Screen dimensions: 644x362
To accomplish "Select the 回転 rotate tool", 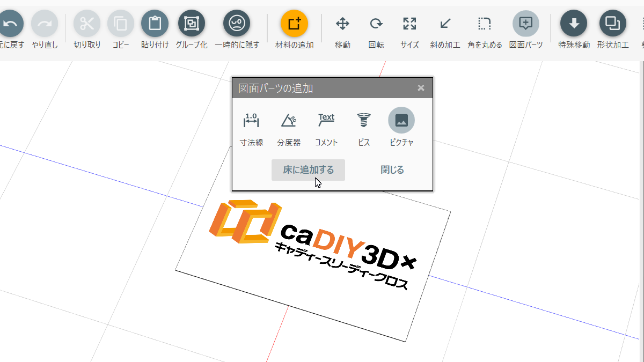I will tap(376, 24).
